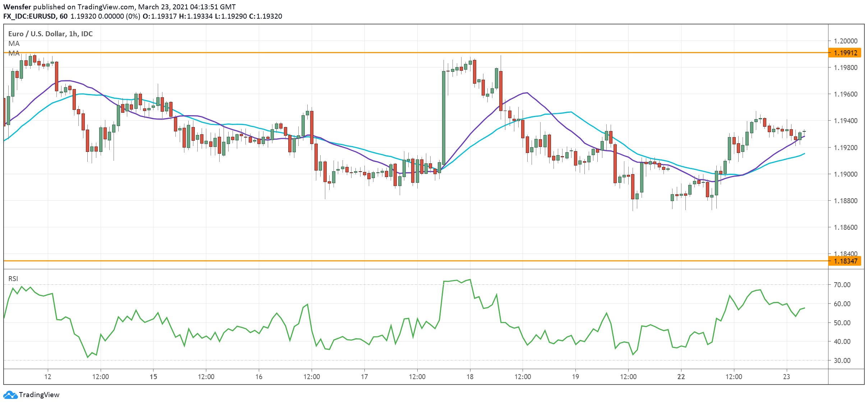Click the RSI 30.00 scale label
Image resolution: width=868 pixels, height=405 pixels.
click(x=842, y=360)
